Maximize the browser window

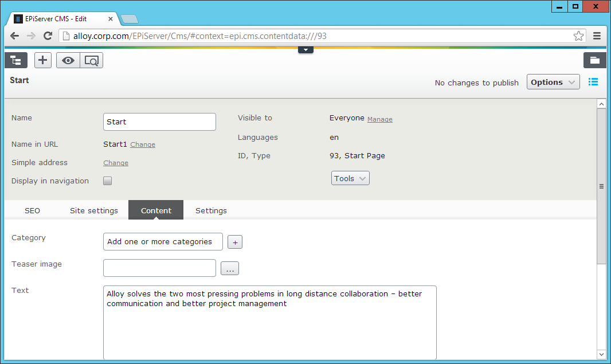(x=575, y=7)
